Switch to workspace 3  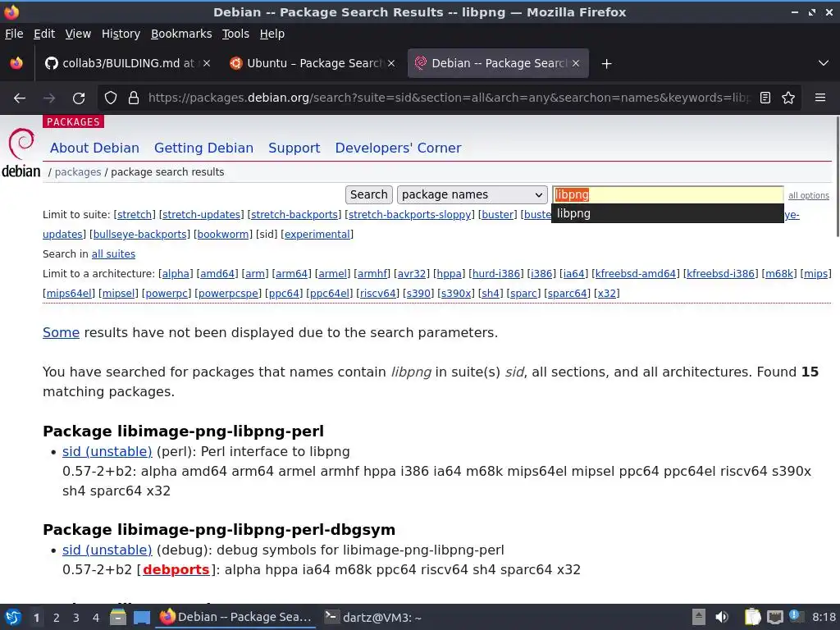[76, 618]
